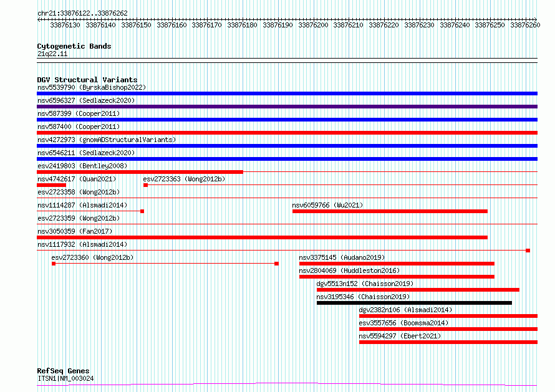Open esv3557656 (Boomsma2014) label
Screen dimensions: 555x392
[x=403, y=323]
